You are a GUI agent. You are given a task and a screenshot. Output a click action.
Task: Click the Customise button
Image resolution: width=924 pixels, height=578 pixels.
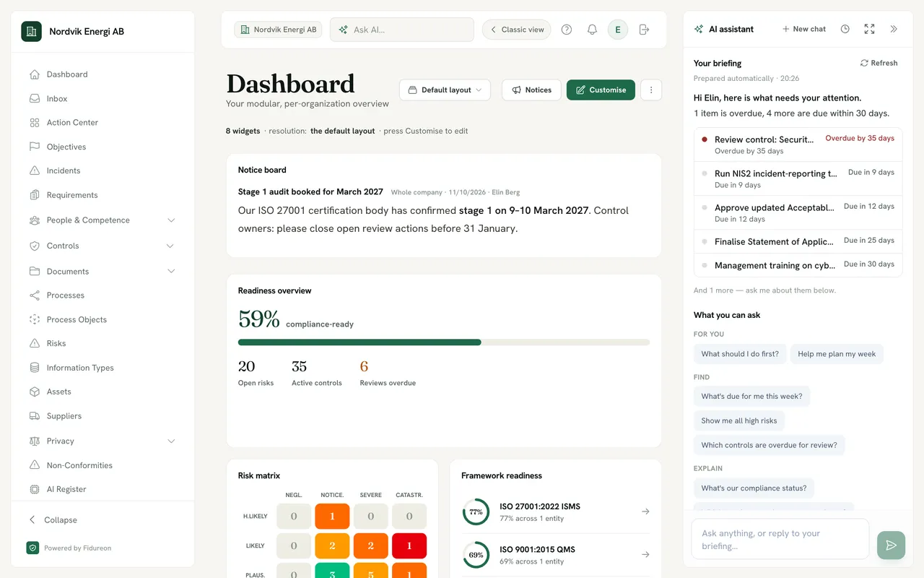(601, 90)
